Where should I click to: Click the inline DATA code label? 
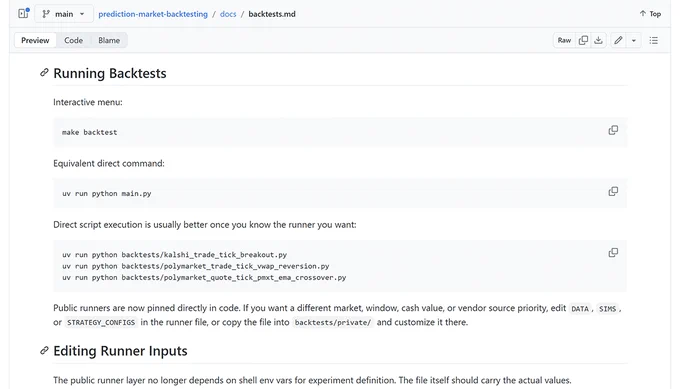[580, 309]
